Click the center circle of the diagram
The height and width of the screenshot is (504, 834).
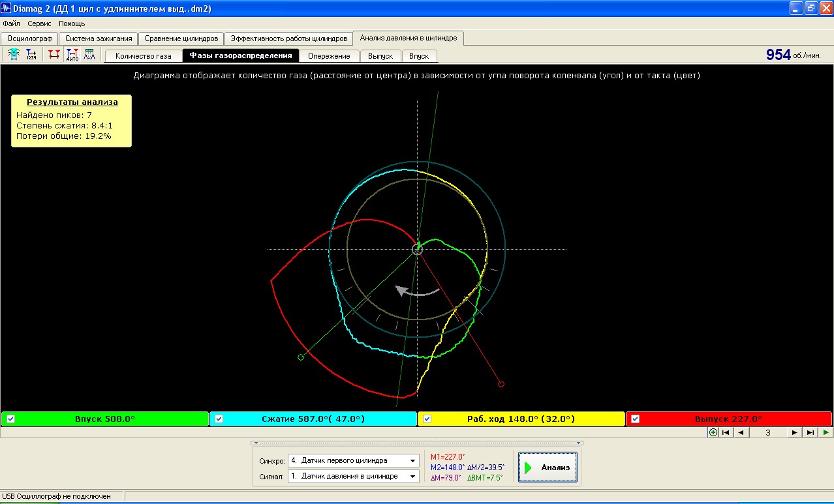(418, 249)
